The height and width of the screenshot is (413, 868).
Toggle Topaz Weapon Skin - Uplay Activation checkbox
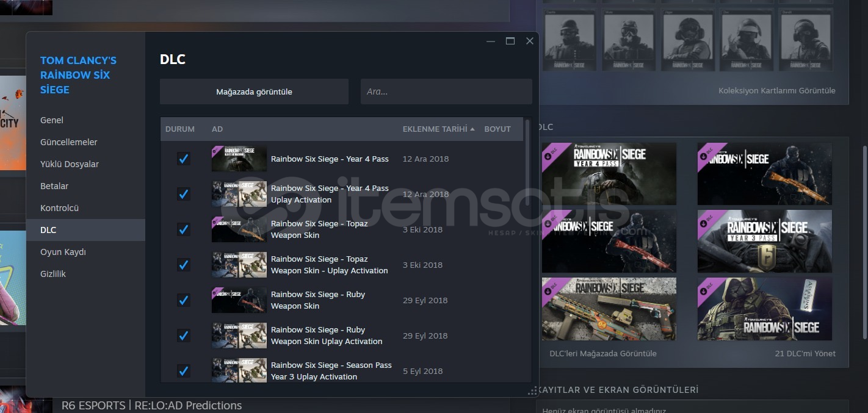pos(183,265)
